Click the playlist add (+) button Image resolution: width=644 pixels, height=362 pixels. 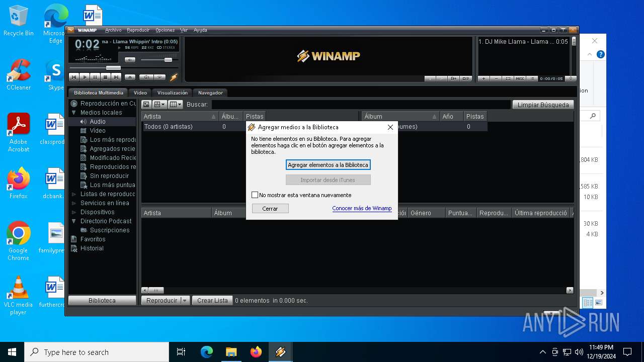pos(484,78)
